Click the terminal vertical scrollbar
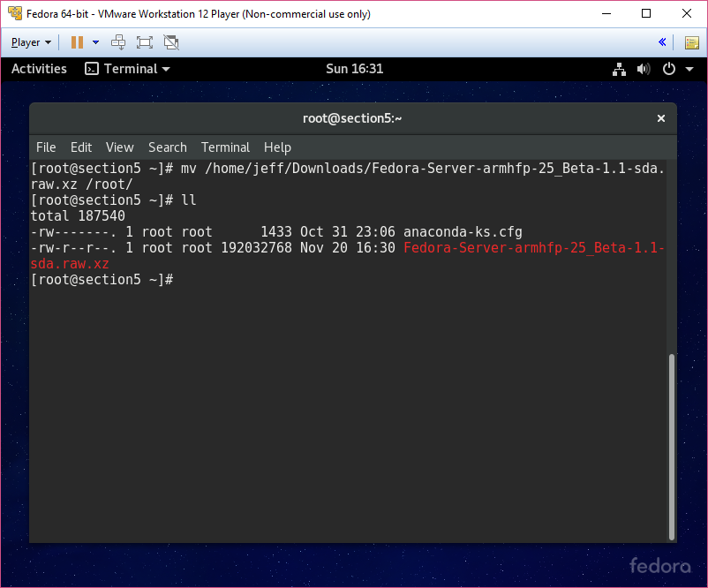The image size is (708, 588). tap(672, 447)
